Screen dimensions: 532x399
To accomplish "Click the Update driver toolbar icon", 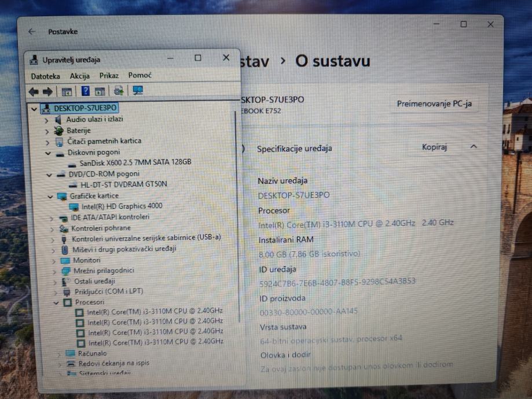I will pyautogui.click(x=119, y=91).
